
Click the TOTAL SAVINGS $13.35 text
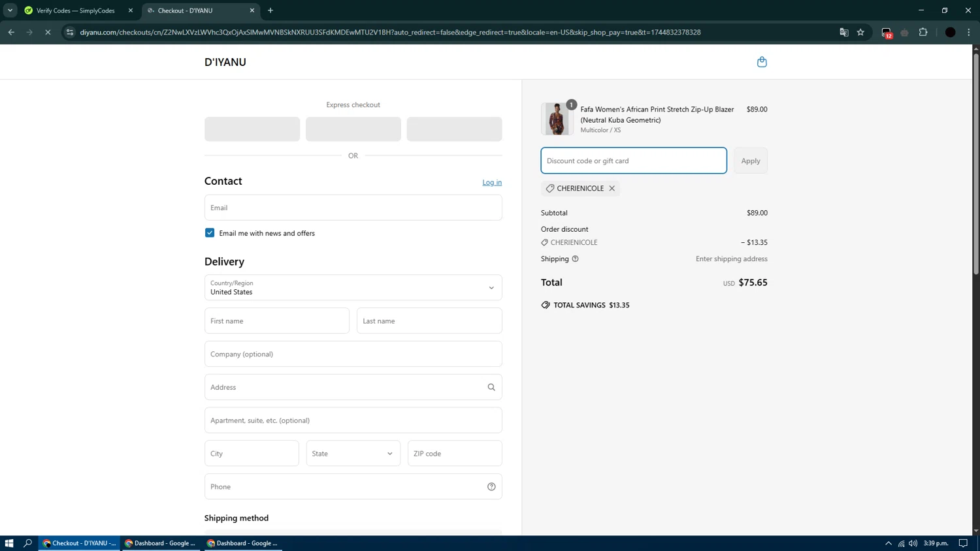(591, 305)
